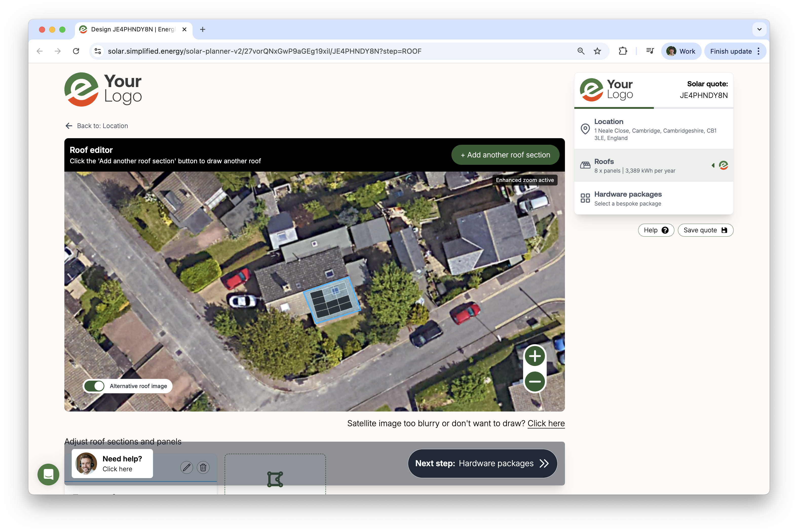Open the Work profile menu
798x532 pixels.
pos(681,51)
